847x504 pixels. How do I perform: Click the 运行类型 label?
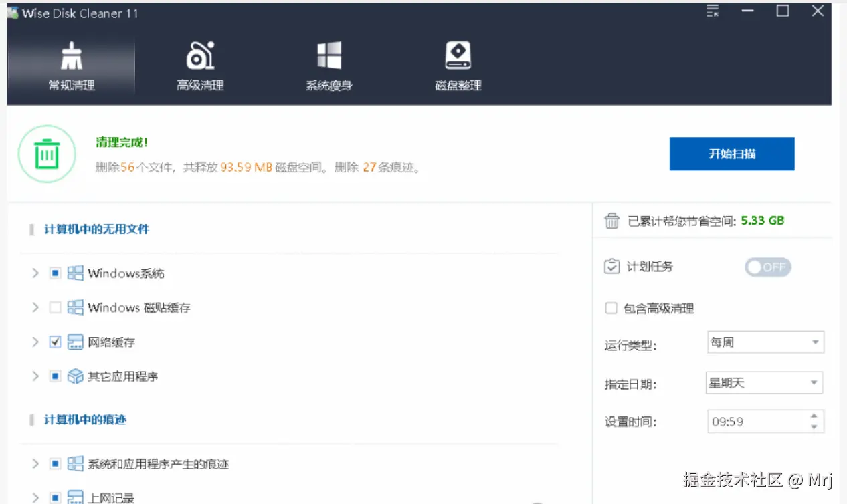(x=631, y=346)
